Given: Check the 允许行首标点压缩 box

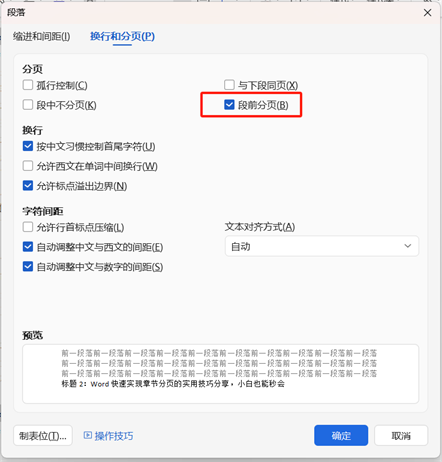Looking at the screenshot, I should point(28,227).
